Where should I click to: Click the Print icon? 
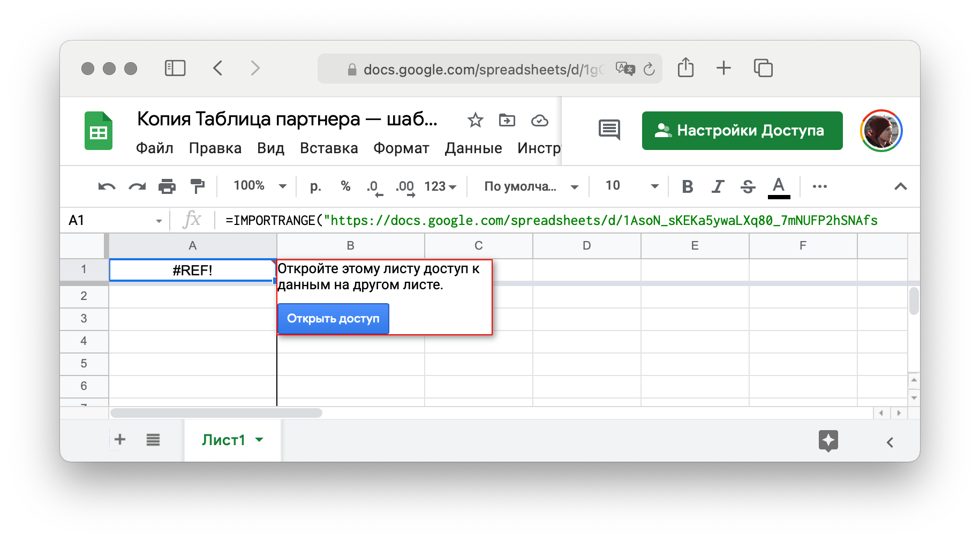[167, 186]
